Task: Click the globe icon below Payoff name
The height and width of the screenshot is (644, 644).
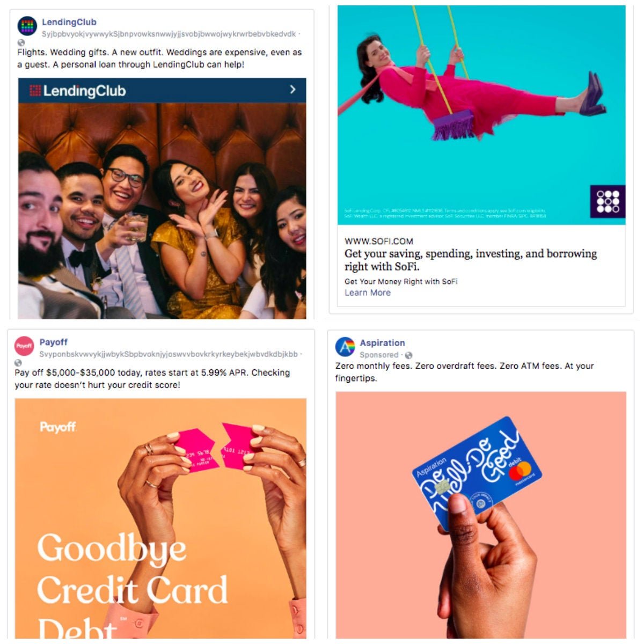Action: coord(18,363)
